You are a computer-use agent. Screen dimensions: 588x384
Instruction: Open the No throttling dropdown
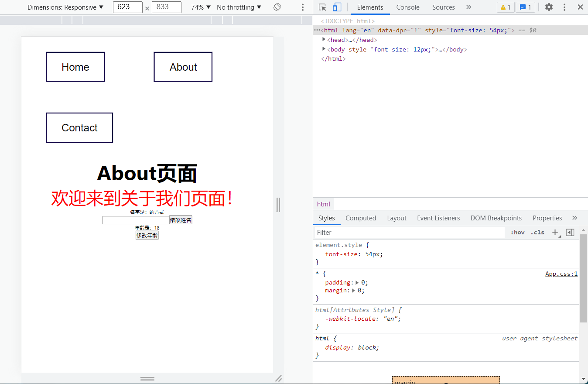239,7
